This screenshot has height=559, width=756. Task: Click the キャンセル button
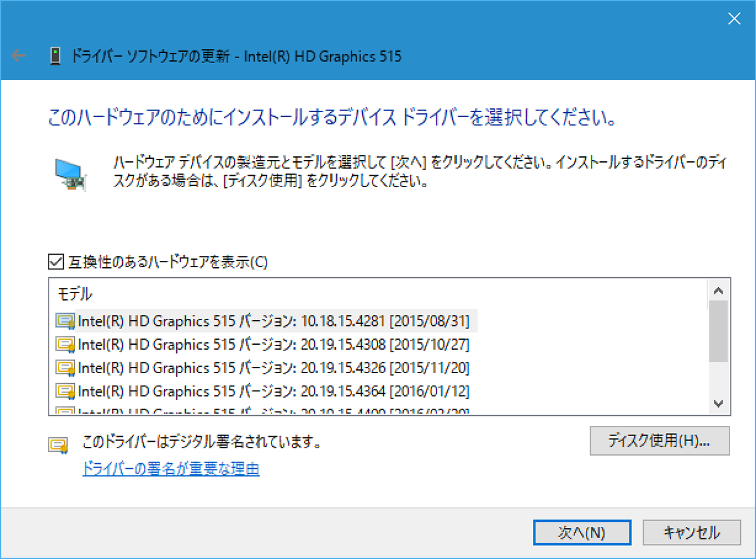point(691,533)
